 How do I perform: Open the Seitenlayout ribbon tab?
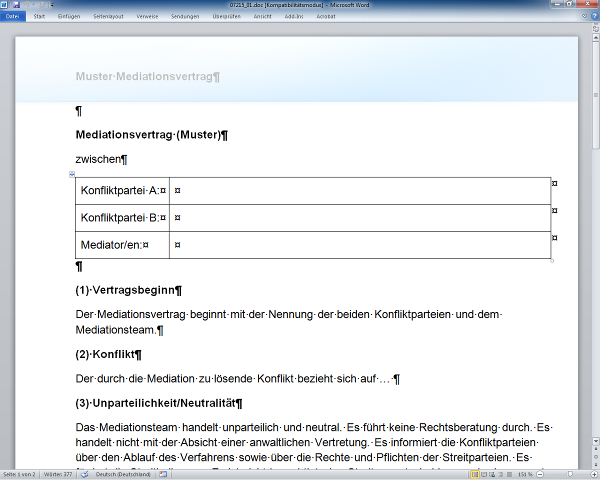(107, 17)
